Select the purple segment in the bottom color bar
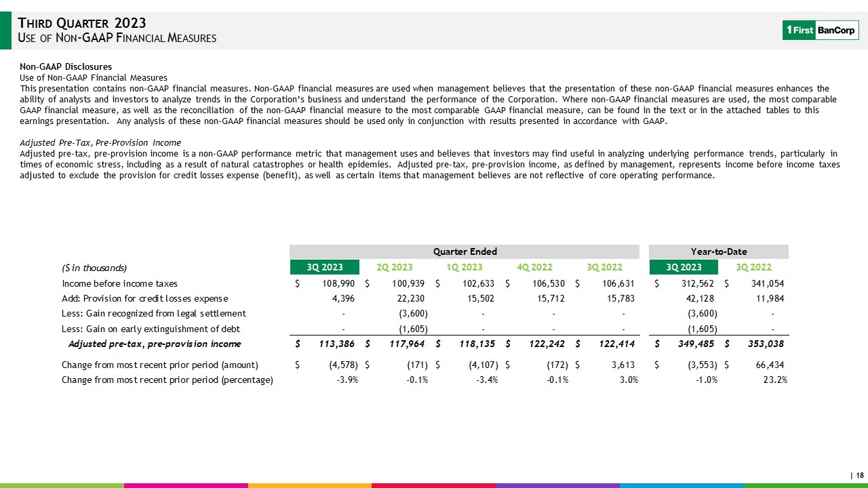Viewport: 868px width, 488px height. 557,485
